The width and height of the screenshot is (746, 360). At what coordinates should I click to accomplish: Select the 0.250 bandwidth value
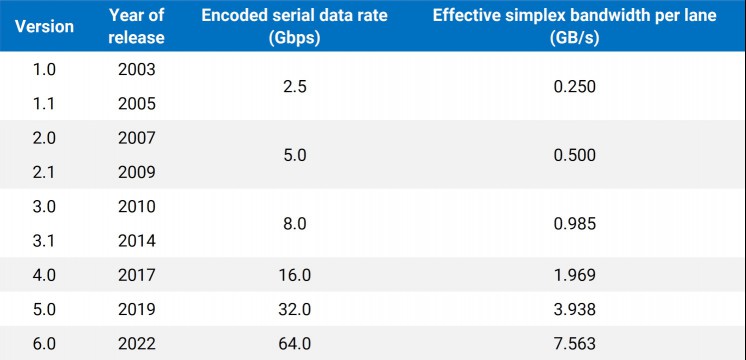575,87
